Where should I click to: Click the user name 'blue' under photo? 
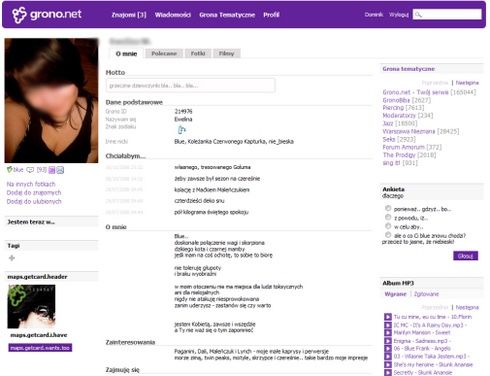(x=18, y=170)
